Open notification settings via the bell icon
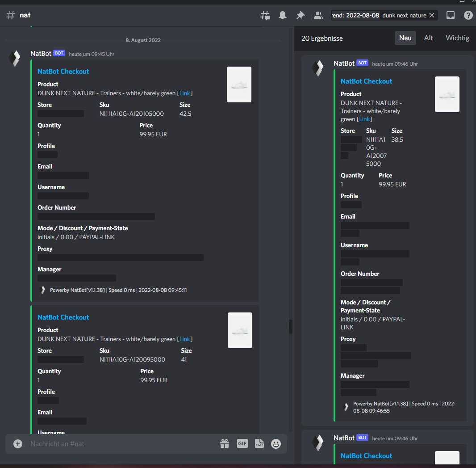This screenshot has height=468, width=476. click(x=282, y=15)
